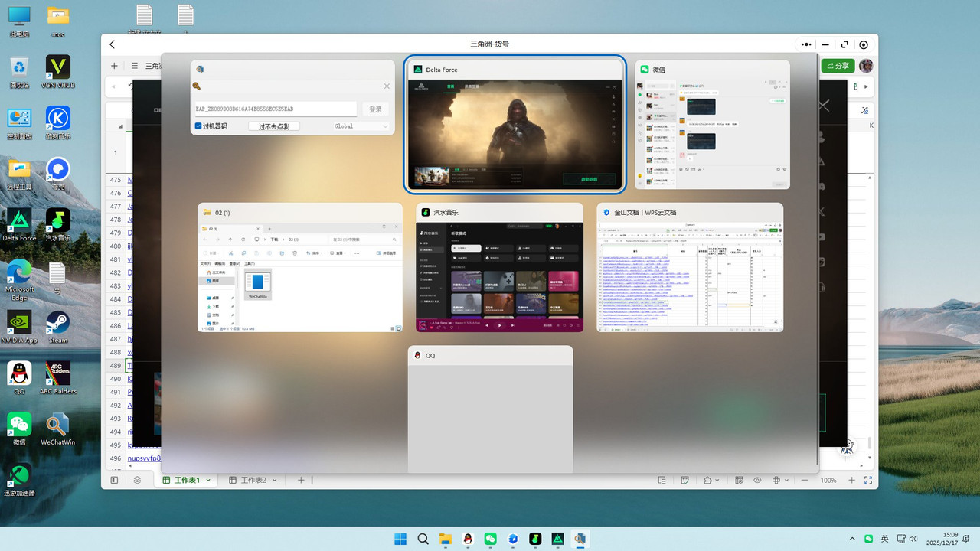Open the 此电脑 desktop icon

pyautogui.click(x=19, y=21)
